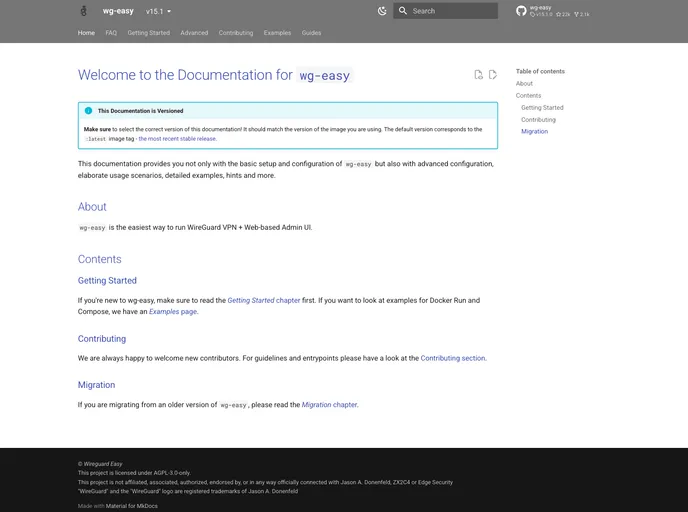The width and height of the screenshot is (688, 512).
Task: Follow the Contributing section link
Action: pos(452,358)
